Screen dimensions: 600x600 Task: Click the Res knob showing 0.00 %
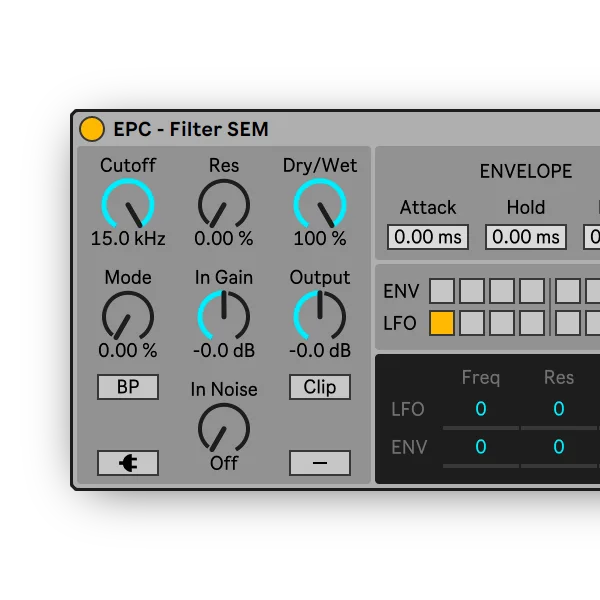224,205
